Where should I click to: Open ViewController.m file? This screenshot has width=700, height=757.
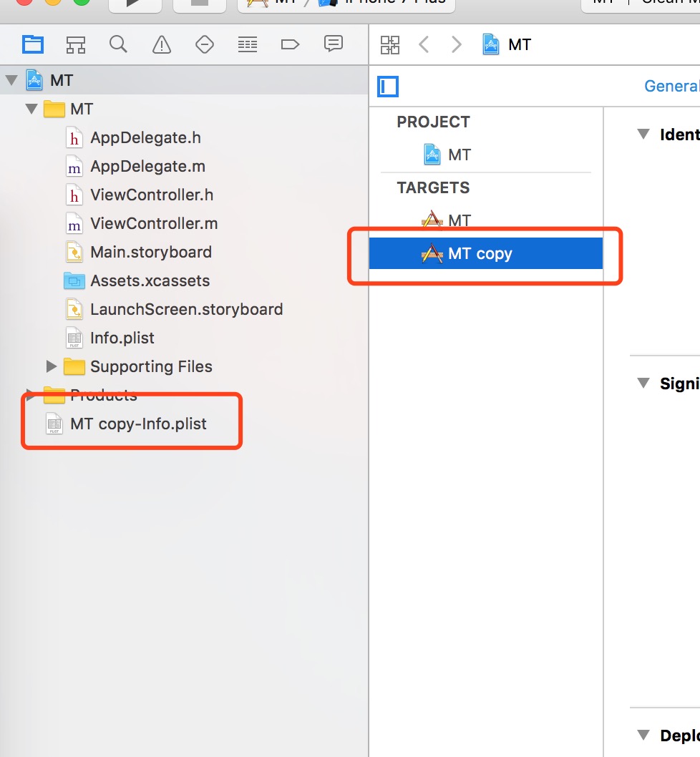[x=154, y=223]
